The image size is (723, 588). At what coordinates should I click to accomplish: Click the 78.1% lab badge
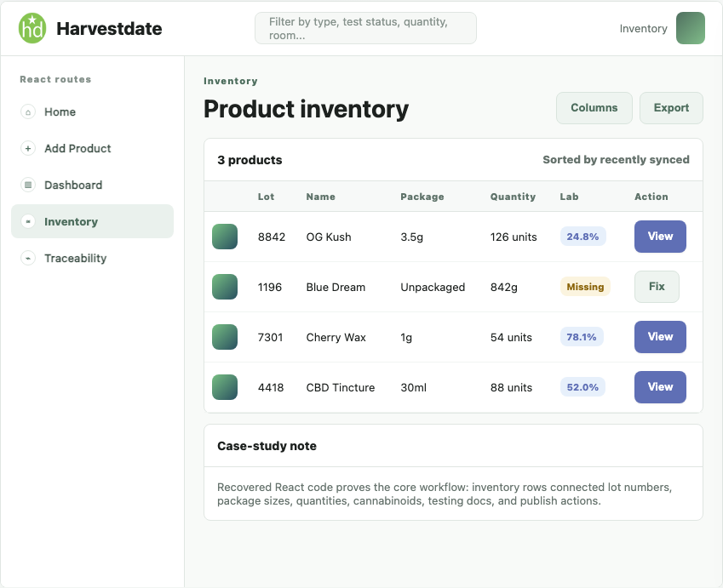pos(582,337)
